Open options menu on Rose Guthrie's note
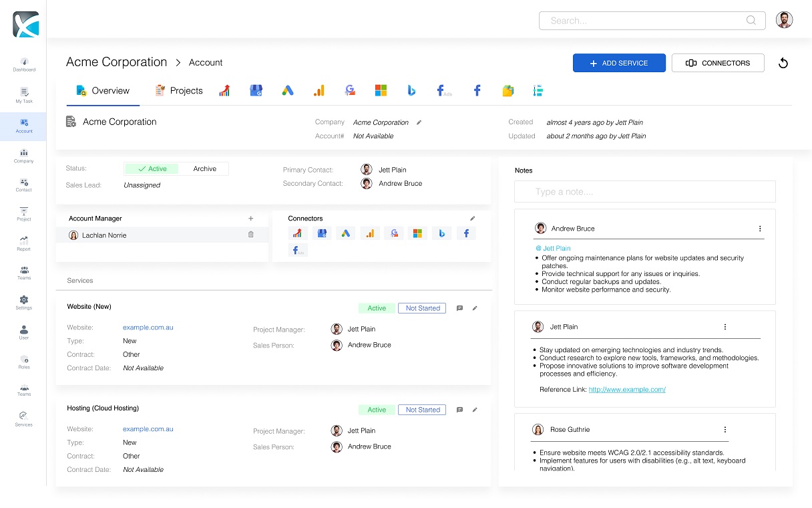The height and width of the screenshot is (508, 812). click(725, 430)
